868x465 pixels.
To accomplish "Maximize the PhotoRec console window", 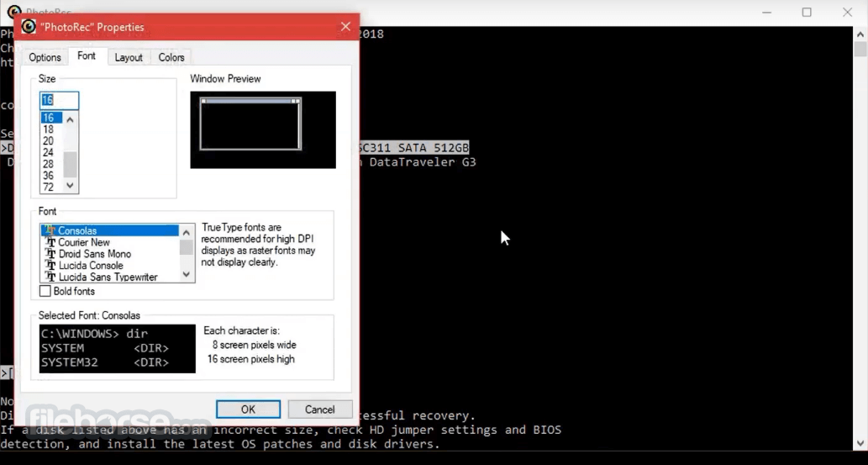I will 807,13.
